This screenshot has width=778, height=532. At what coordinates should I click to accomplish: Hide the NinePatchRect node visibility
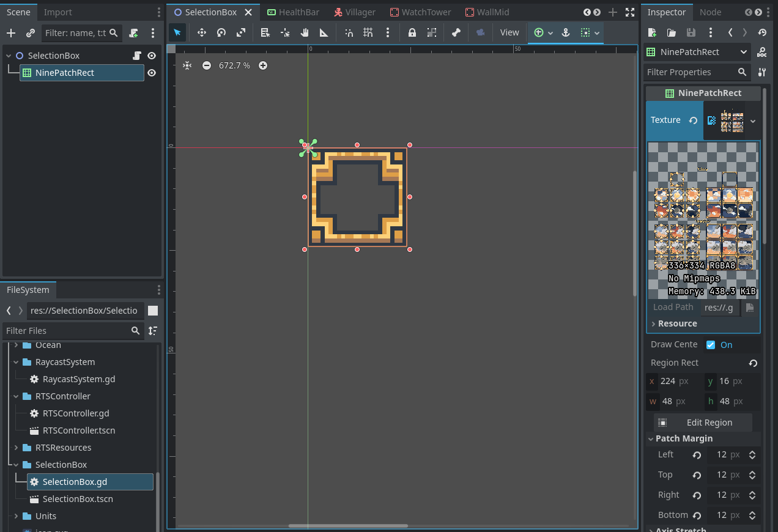point(150,72)
